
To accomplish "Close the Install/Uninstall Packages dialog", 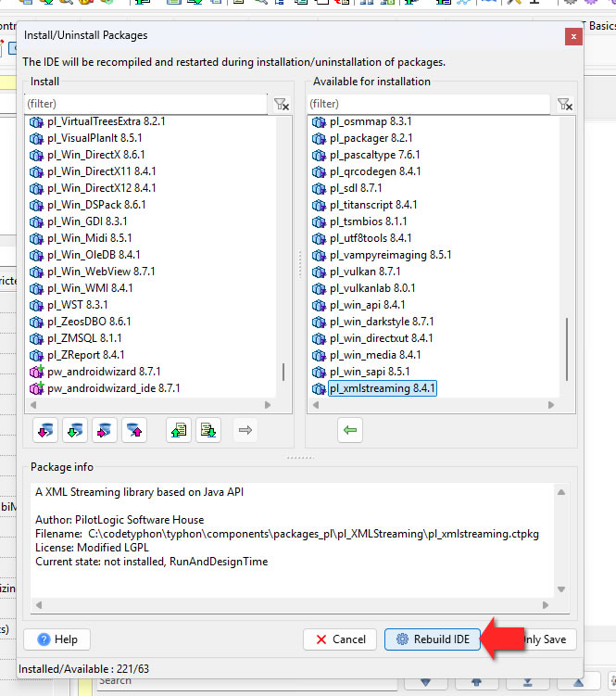I will tap(573, 35).
